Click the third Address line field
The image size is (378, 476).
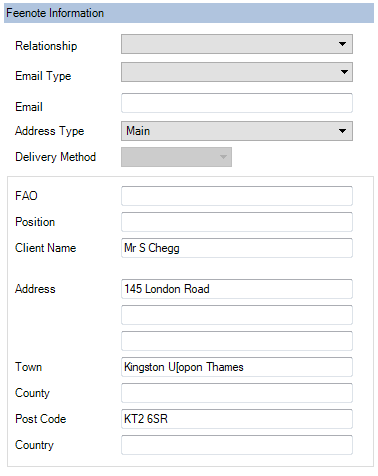point(237,341)
